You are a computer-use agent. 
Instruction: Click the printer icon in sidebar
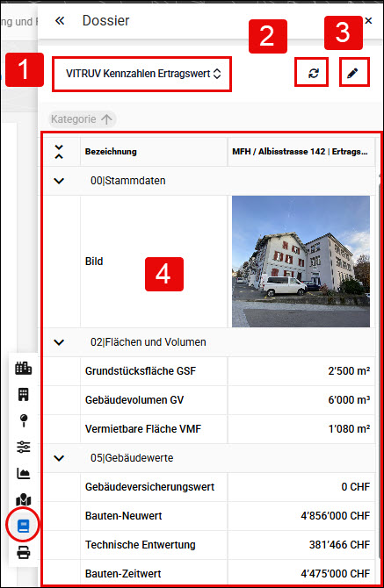coord(23,553)
